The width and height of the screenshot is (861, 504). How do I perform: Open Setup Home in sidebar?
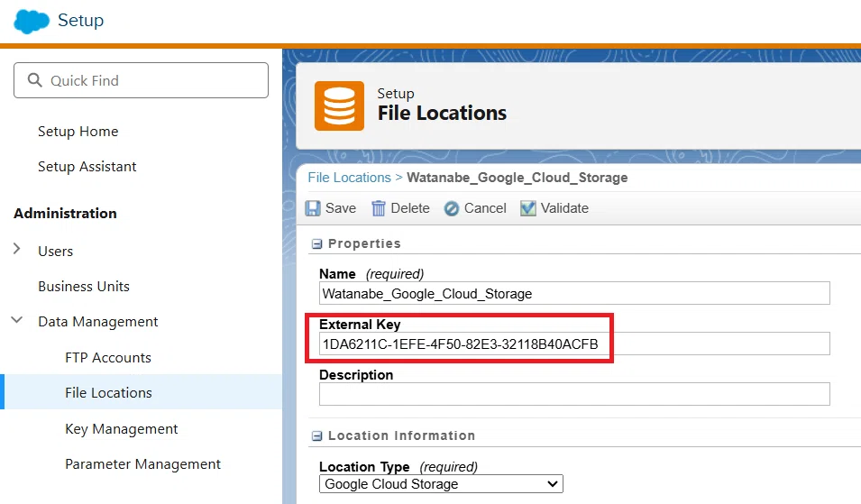pos(78,132)
